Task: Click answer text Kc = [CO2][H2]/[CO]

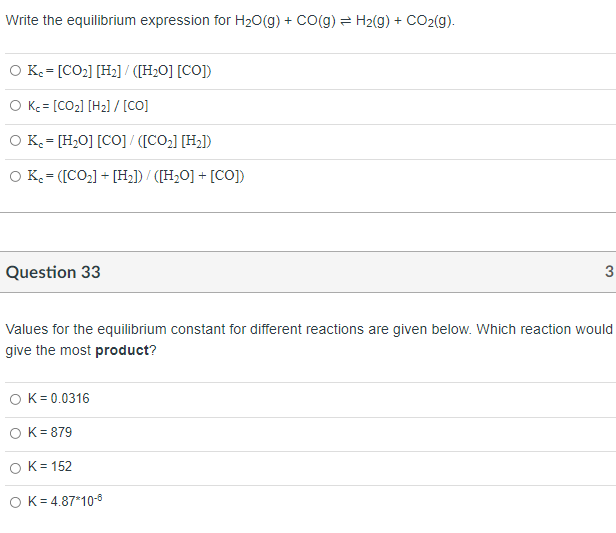Action: pyautogui.click(x=88, y=106)
